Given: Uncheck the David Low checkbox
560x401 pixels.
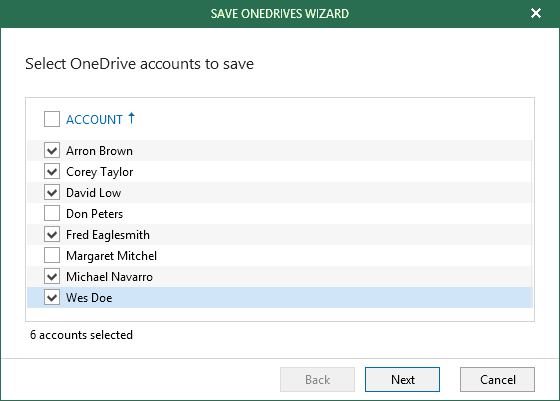Looking at the screenshot, I should point(52,192).
